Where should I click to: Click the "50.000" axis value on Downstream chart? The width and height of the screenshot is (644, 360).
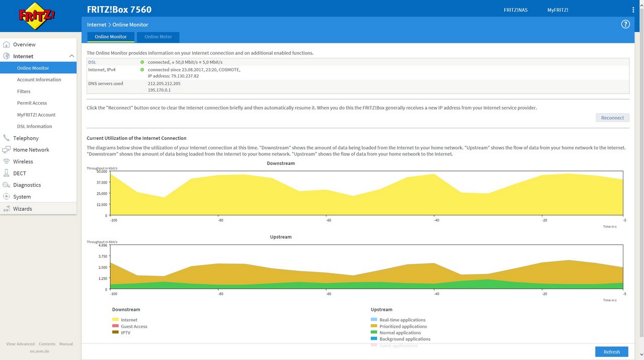(x=103, y=171)
